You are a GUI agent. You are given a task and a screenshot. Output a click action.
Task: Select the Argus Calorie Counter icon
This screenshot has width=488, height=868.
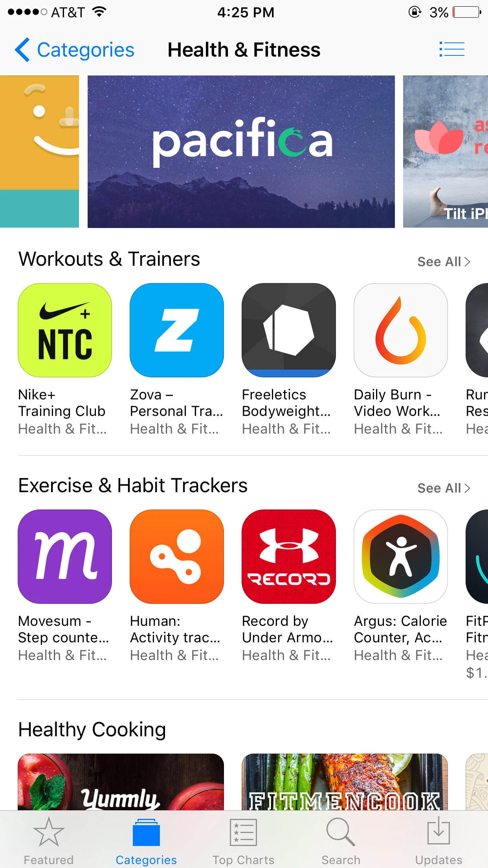point(401,557)
